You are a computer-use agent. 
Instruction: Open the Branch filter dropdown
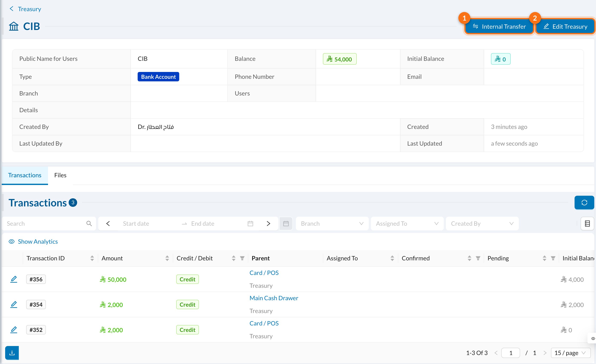point(332,223)
